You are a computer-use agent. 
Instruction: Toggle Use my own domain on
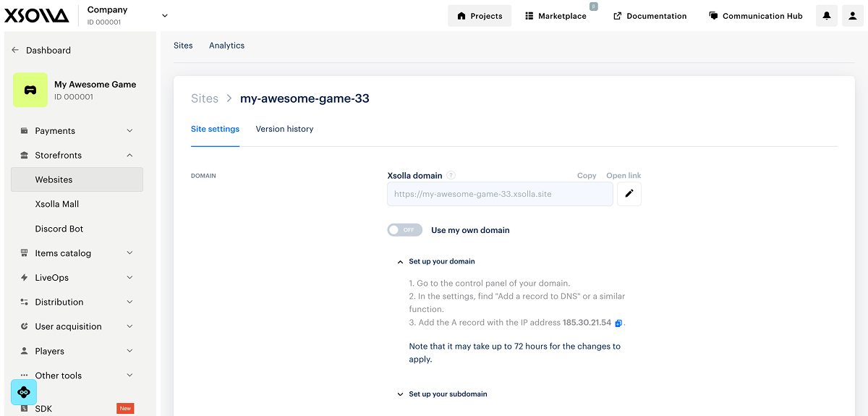point(404,230)
